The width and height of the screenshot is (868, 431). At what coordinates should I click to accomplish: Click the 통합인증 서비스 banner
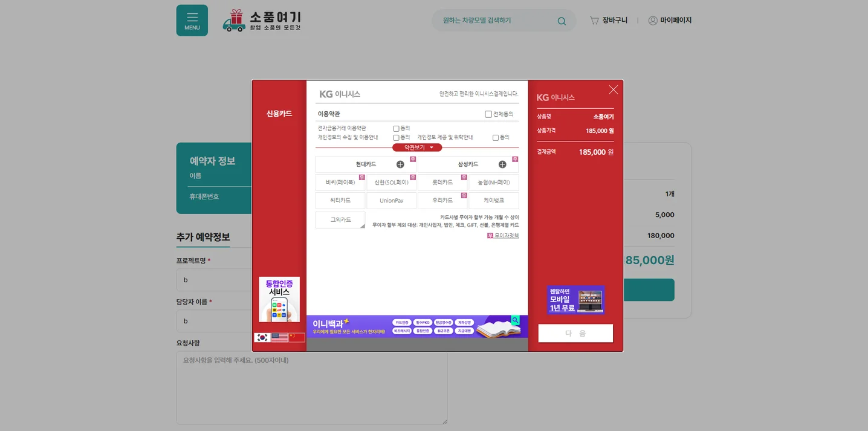click(x=279, y=299)
